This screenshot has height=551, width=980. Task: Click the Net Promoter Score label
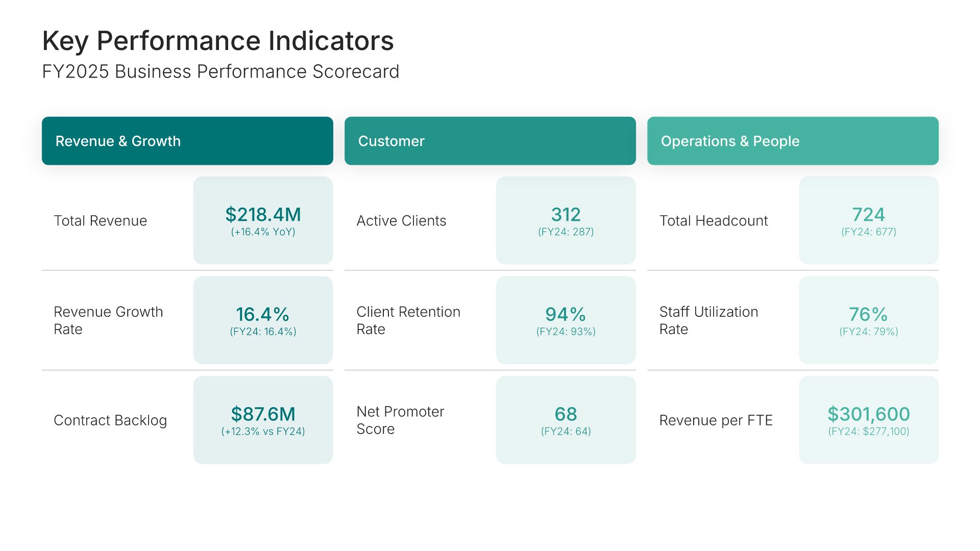coord(400,420)
